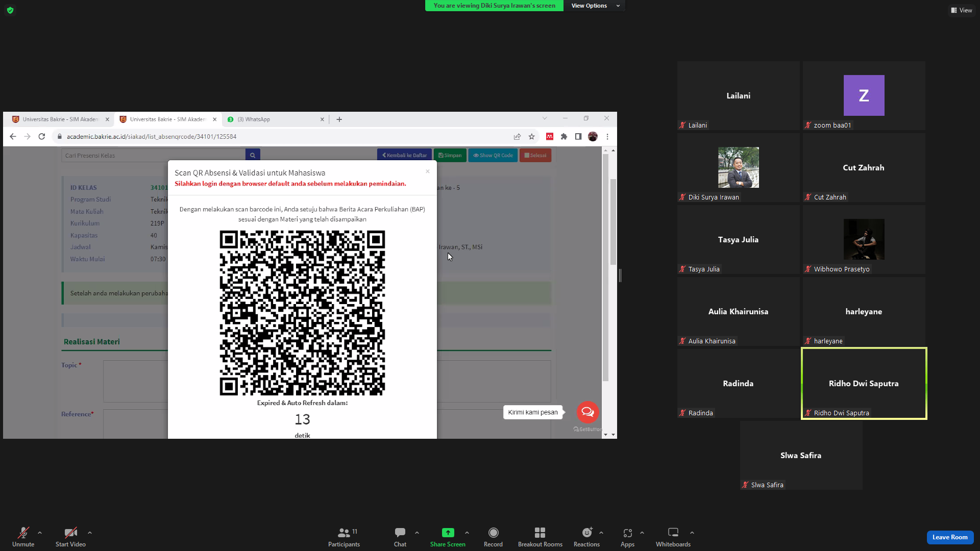
Task: Expand video options arrow beside Start Video
Action: coord(90,533)
